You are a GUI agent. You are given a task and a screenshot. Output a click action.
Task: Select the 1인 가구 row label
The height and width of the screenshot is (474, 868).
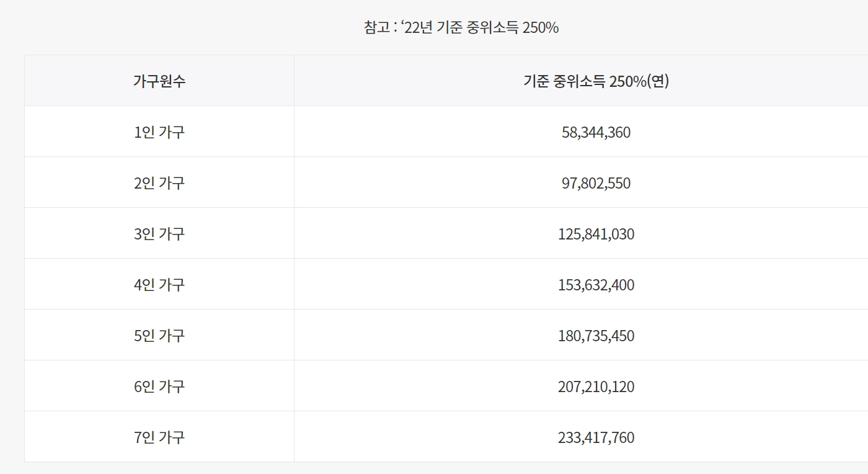(x=159, y=132)
